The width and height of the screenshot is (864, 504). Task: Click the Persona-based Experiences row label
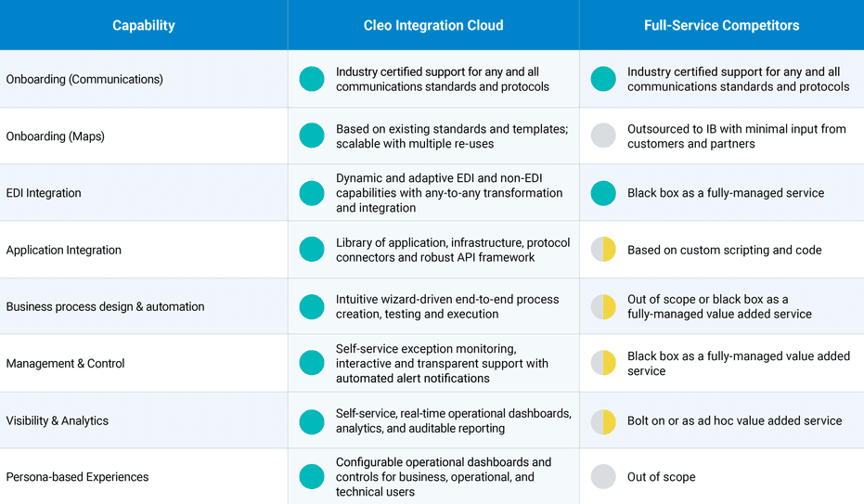[x=78, y=477]
